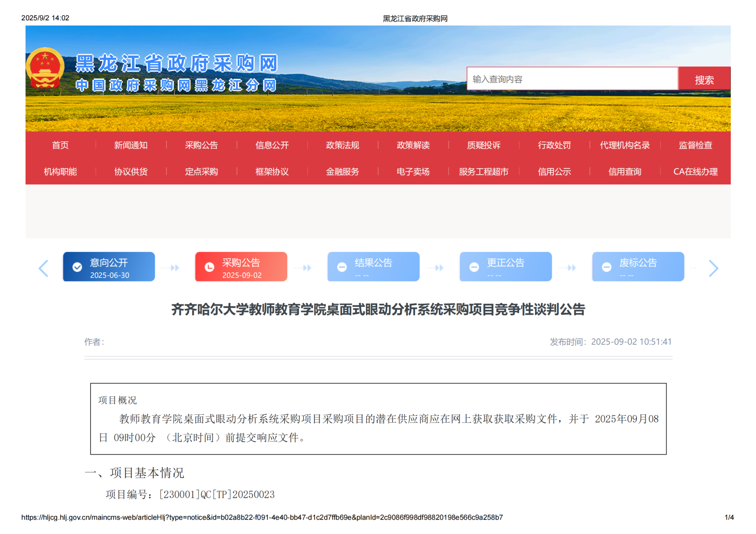Open 电子卖场 menu entry
The image size is (756, 534).
(x=413, y=172)
